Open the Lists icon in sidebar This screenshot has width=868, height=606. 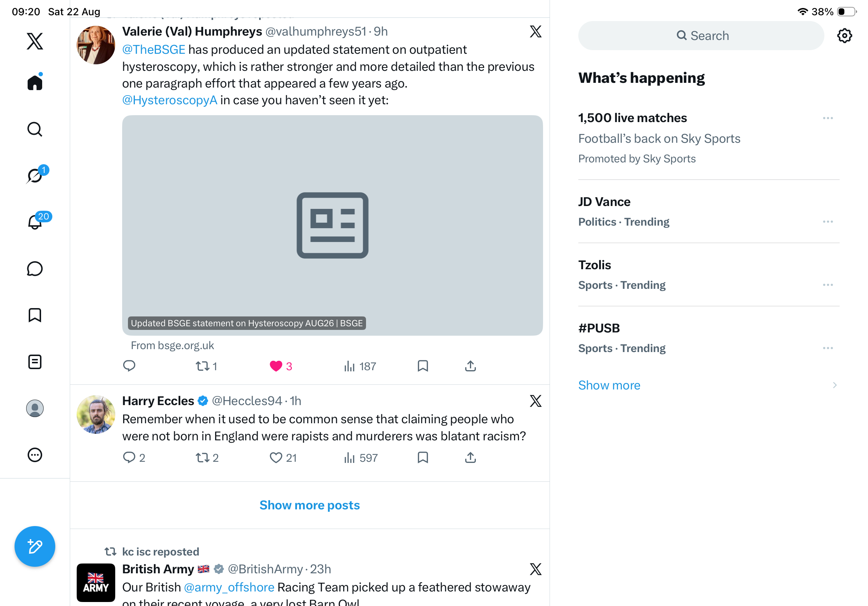(35, 362)
